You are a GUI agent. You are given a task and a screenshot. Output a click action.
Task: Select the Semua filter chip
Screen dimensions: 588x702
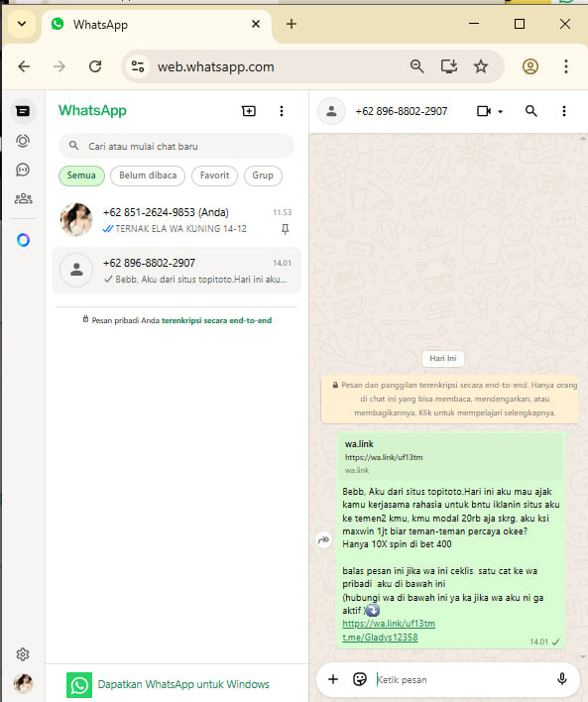click(81, 175)
